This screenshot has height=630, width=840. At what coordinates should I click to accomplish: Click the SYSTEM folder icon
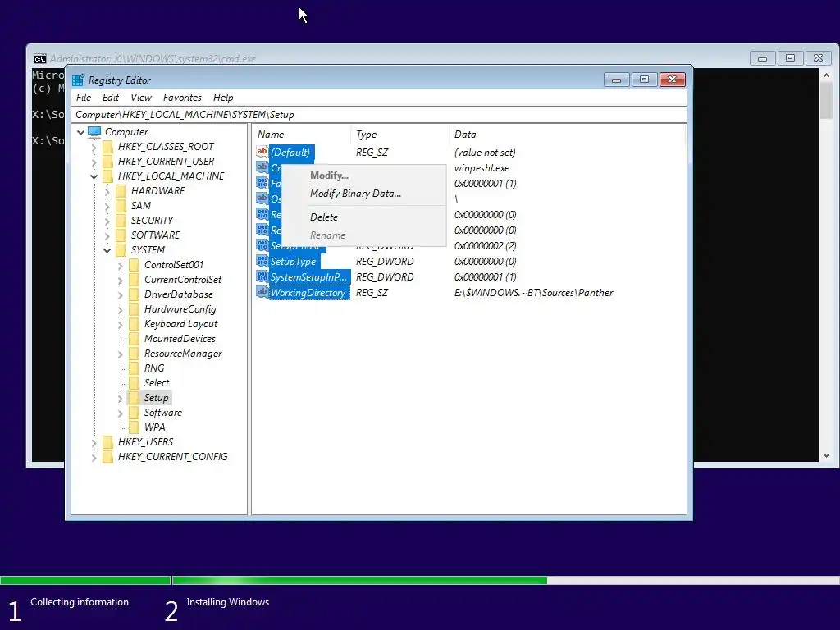pyautogui.click(x=121, y=250)
